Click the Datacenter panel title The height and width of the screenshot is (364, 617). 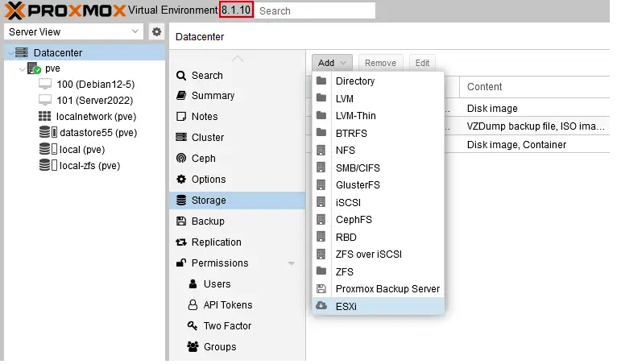coord(200,37)
